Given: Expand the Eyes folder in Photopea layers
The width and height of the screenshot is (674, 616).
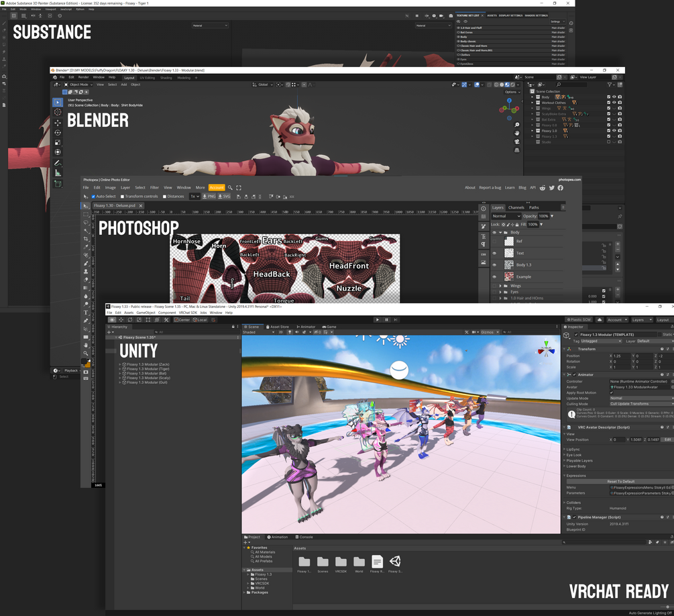Looking at the screenshot, I should click(500, 292).
